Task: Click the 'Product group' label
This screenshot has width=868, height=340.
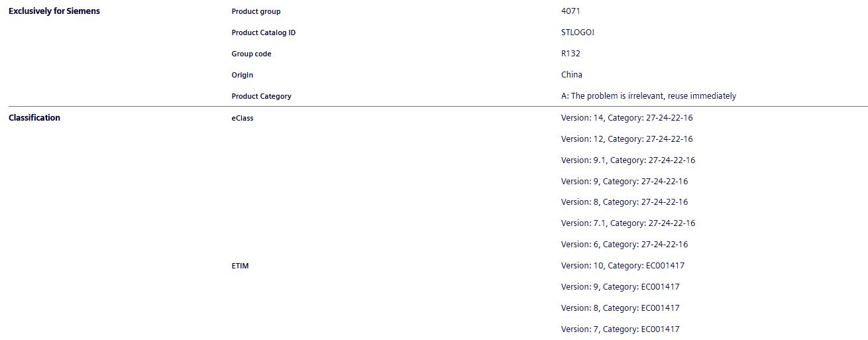Action: (x=256, y=11)
